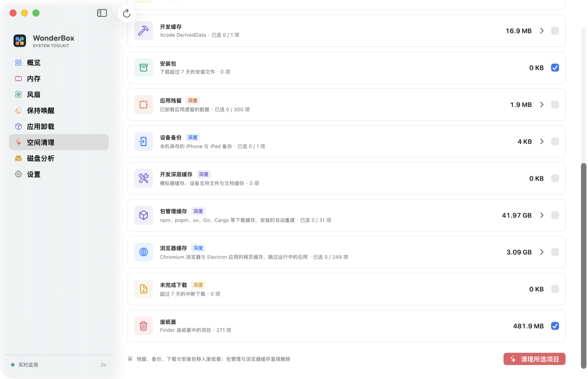The image size is (588, 379).
Task: Click 清理所选项目 button
Action: (534, 359)
